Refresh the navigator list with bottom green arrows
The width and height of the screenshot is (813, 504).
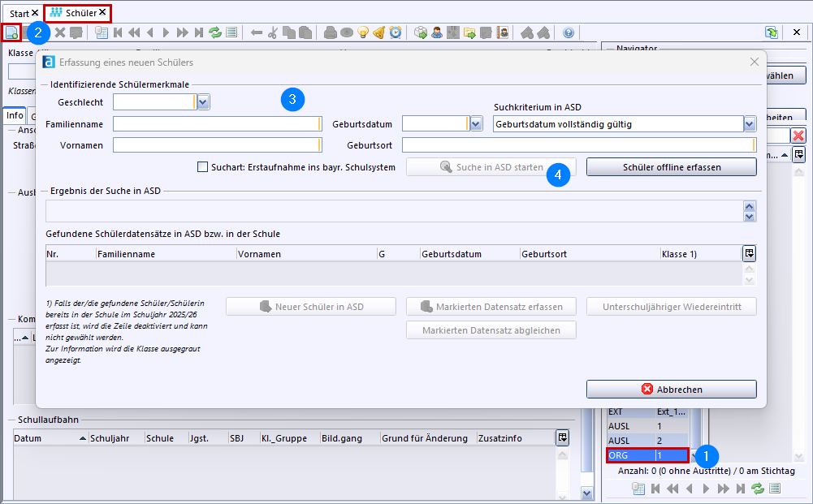pos(758,488)
